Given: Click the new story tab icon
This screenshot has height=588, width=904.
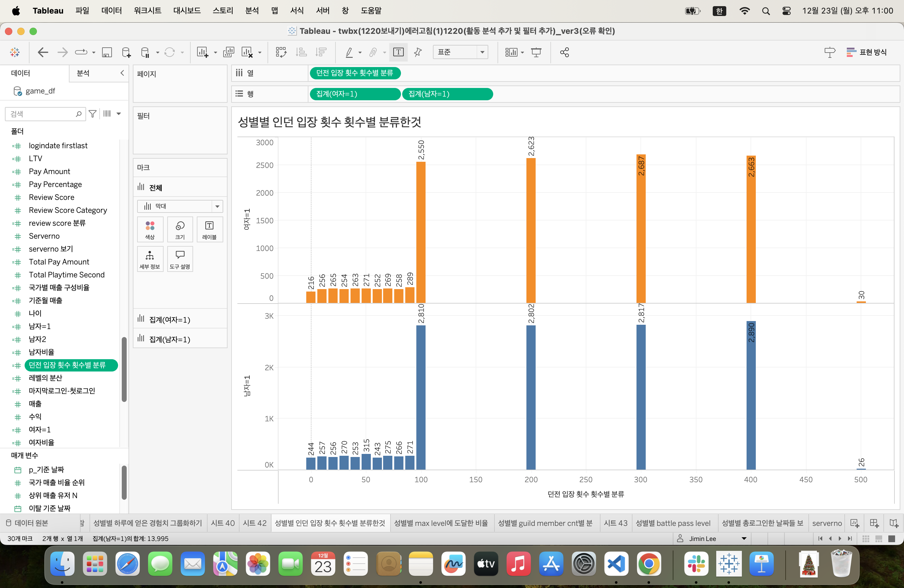Looking at the screenshot, I should coord(894,523).
